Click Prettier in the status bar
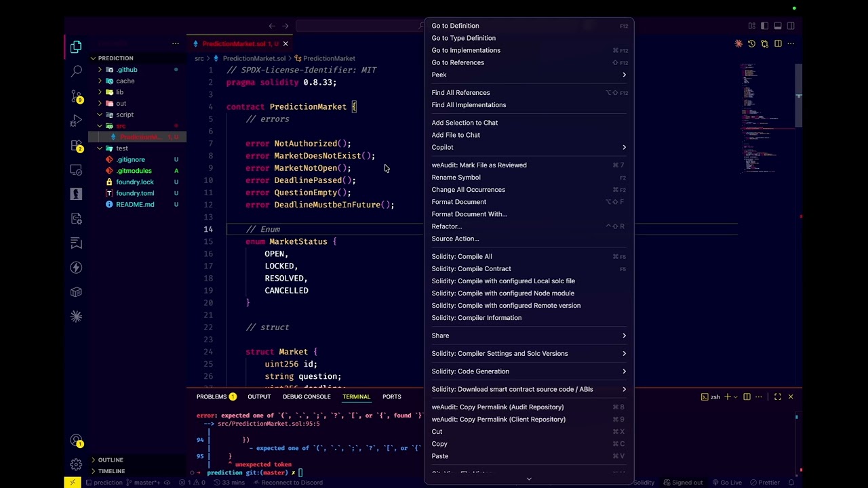The height and width of the screenshot is (488, 868). pos(764,483)
